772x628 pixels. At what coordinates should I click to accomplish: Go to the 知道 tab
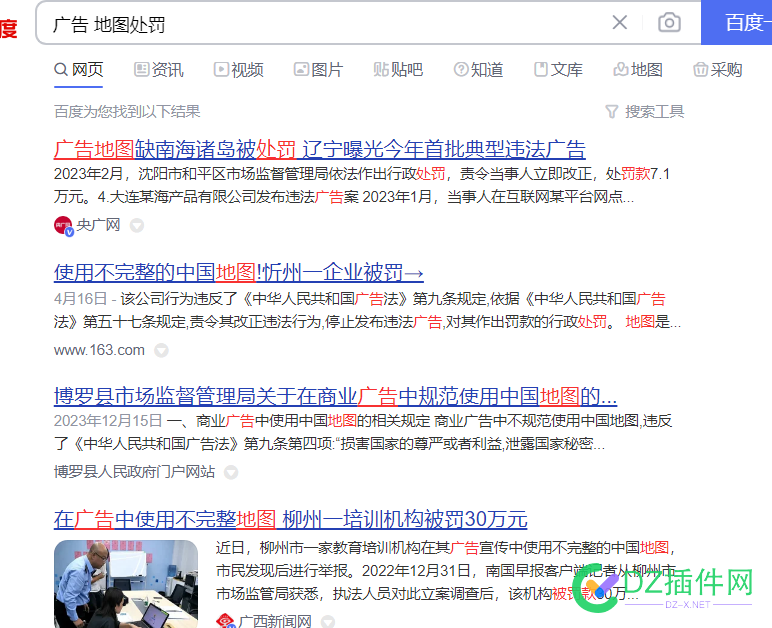(x=479, y=69)
